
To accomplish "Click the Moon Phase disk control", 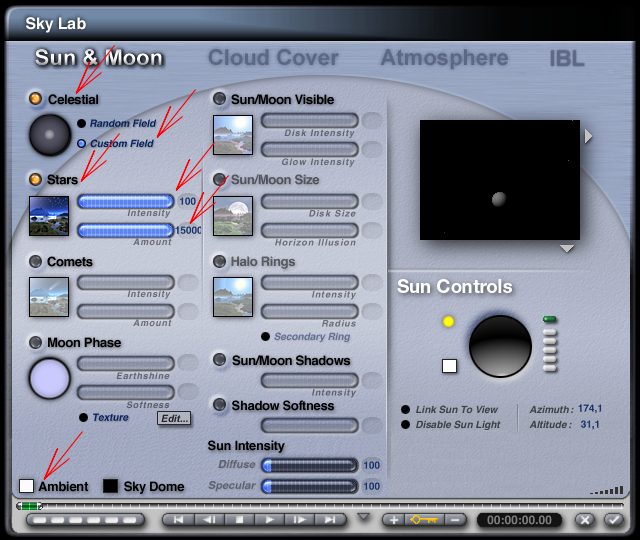I will [x=50, y=378].
